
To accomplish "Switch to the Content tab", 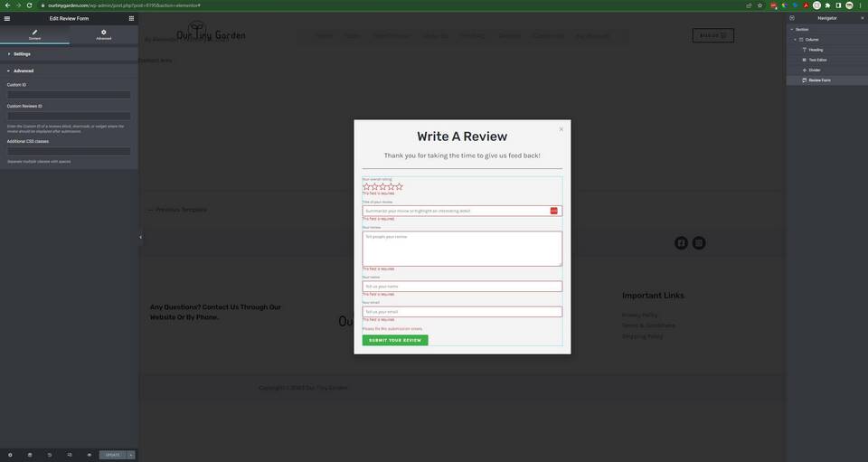I will (x=34, y=35).
